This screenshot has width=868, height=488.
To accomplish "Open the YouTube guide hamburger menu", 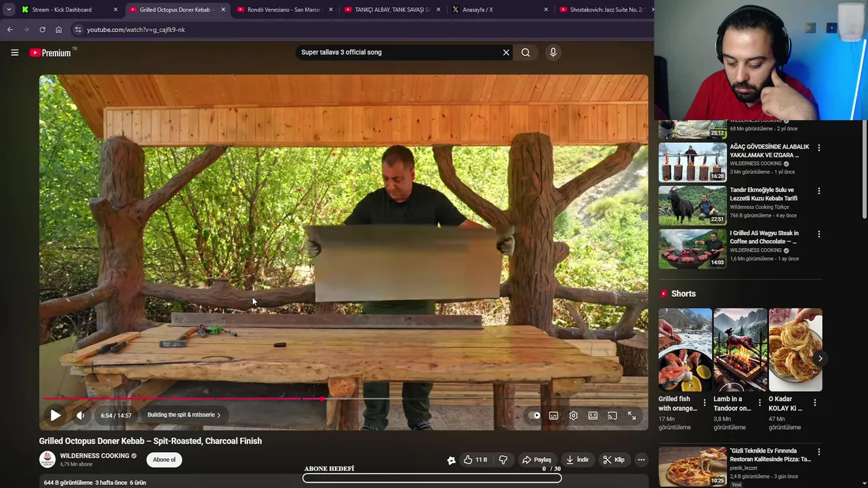I will (14, 52).
